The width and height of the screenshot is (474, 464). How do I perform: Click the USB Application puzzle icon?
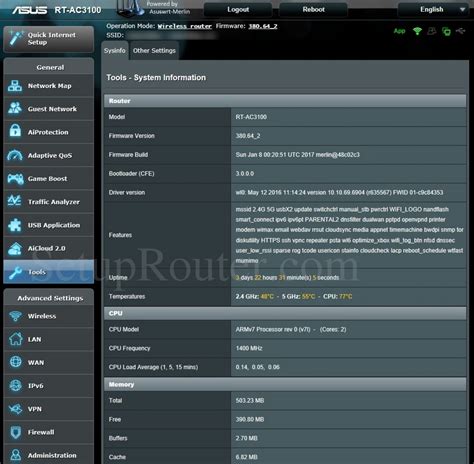[15, 225]
